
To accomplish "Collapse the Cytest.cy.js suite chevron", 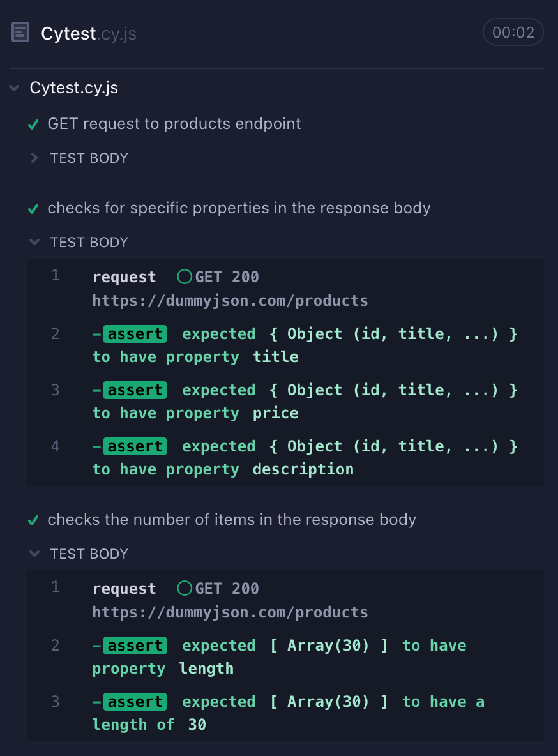I will [x=15, y=87].
